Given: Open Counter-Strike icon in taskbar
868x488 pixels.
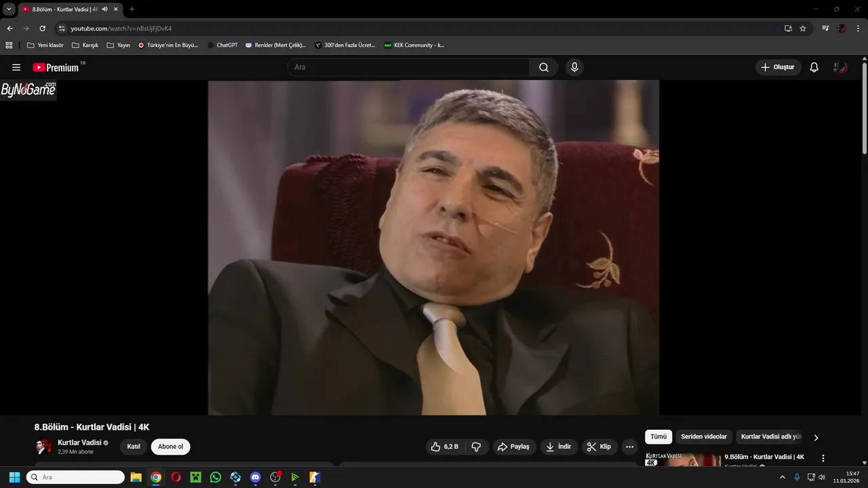Looking at the screenshot, I should (x=315, y=477).
